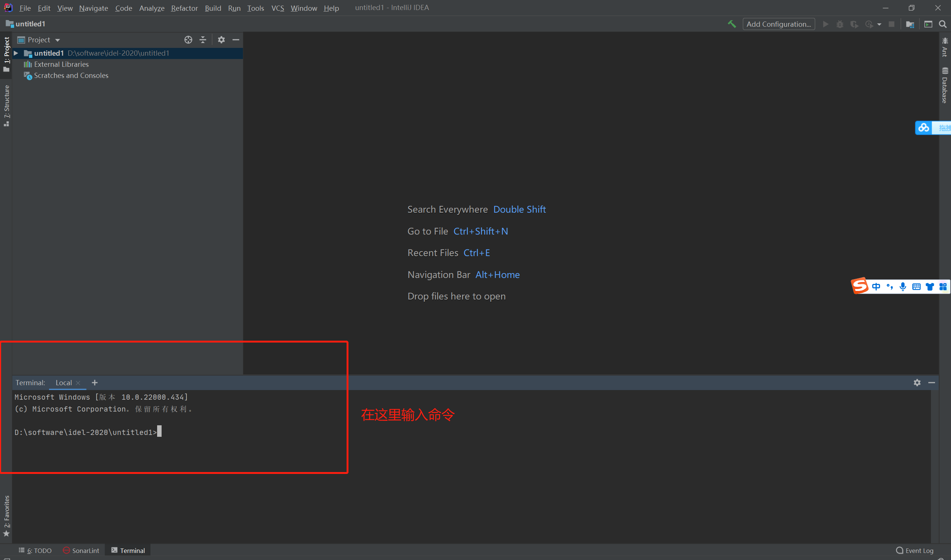Select the Run with Coverage icon
The width and height of the screenshot is (951, 560).
coord(854,24)
